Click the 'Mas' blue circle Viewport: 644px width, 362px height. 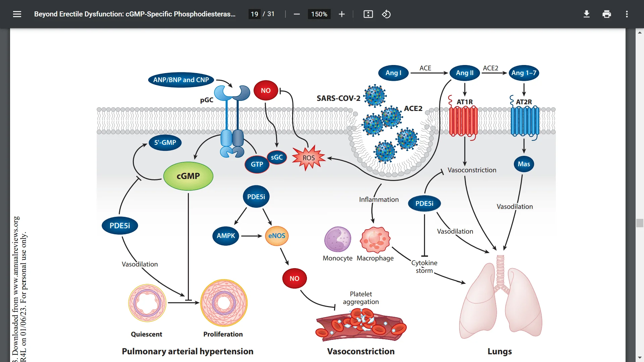(x=524, y=164)
